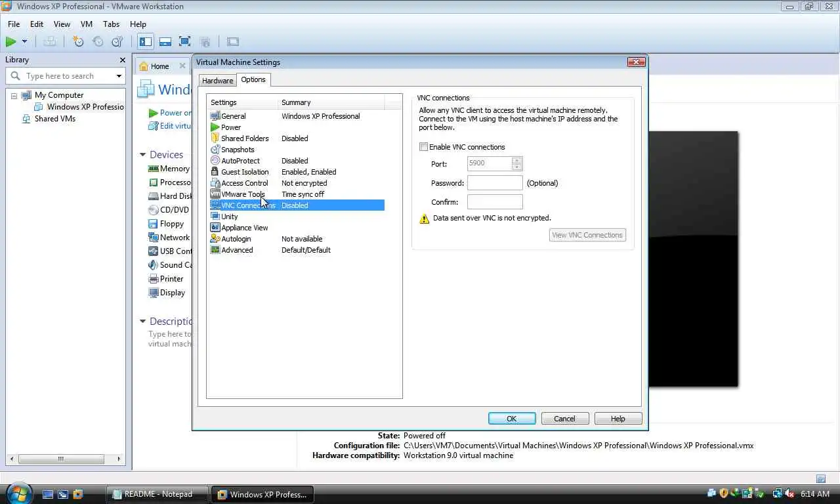Enable VNC connections checkbox

(x=424, y=147)
